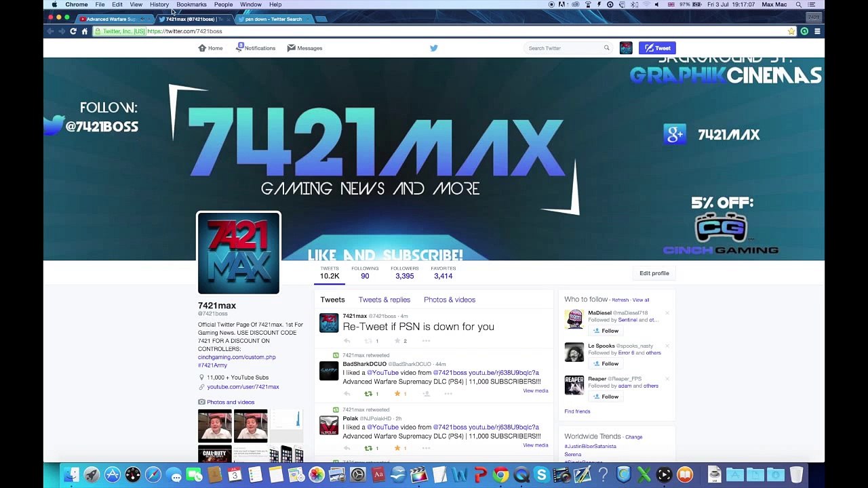
Task: Reply to the PSN is down tweet
Action: click(x=347, y=341)
